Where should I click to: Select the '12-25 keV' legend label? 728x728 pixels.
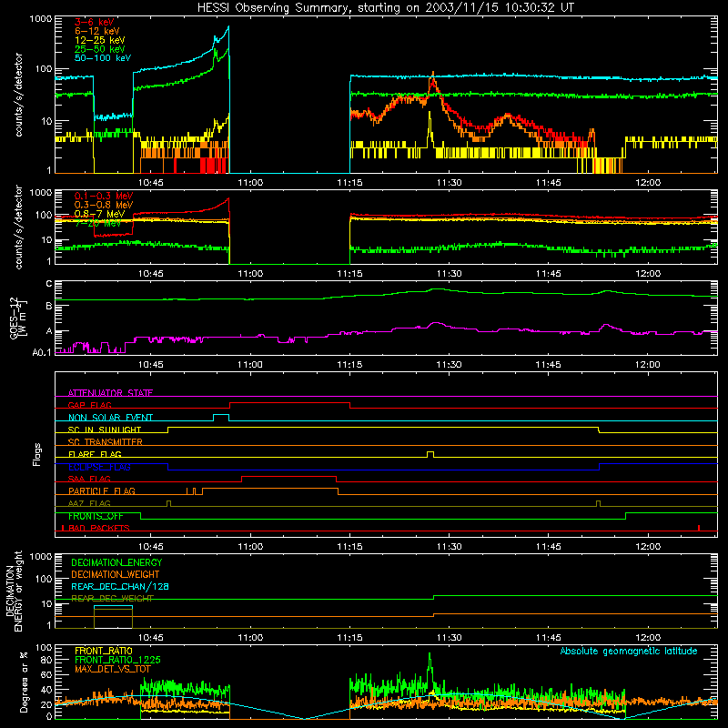[100, 40]
